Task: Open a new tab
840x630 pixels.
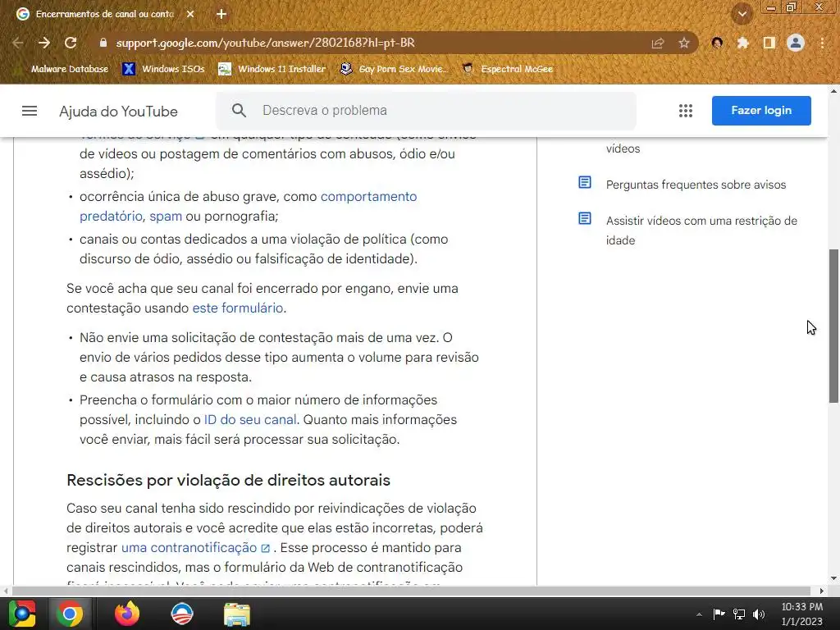Action: (x=221, y=15)
